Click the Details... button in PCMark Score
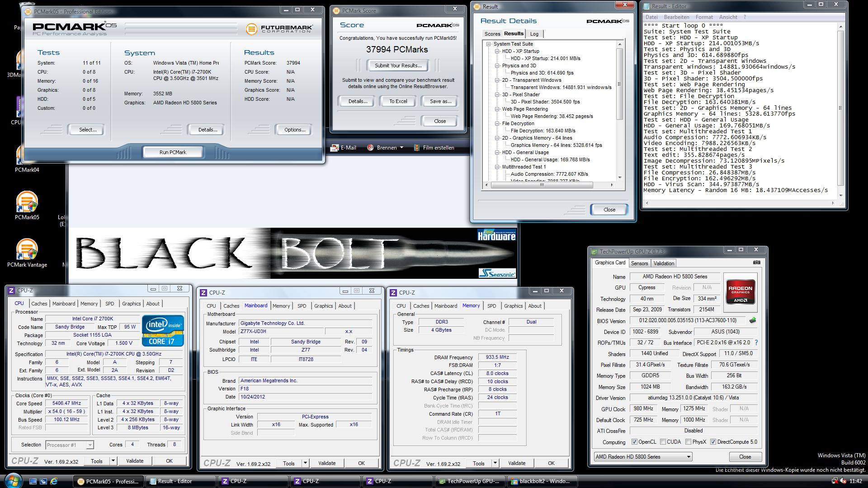 click(x=358, y=101)
